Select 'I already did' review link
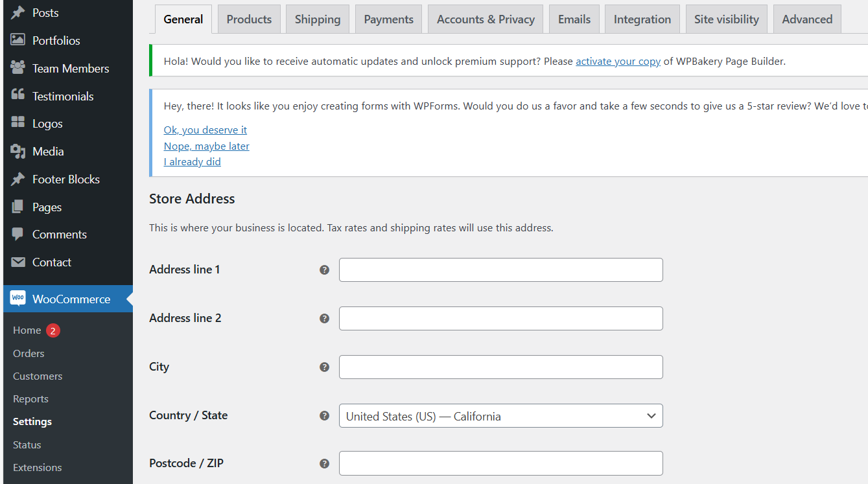The width and height of the screenshot is (868, 484). (x=192, y=162)
